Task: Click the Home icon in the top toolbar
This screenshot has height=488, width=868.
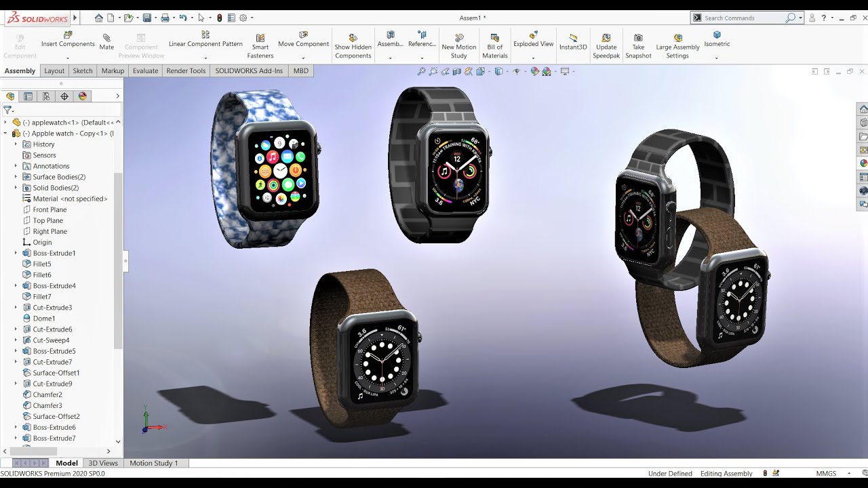Action: [99, 18]
